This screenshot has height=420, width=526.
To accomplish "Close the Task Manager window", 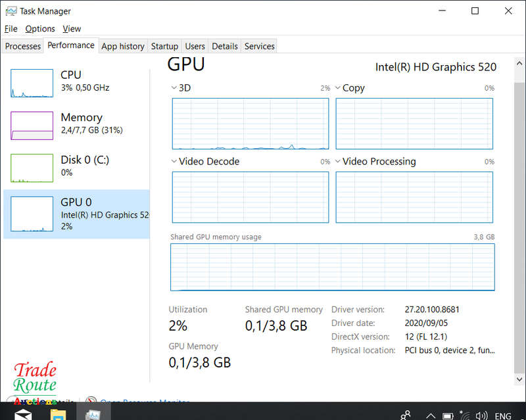I will click(x=508, y=11).
